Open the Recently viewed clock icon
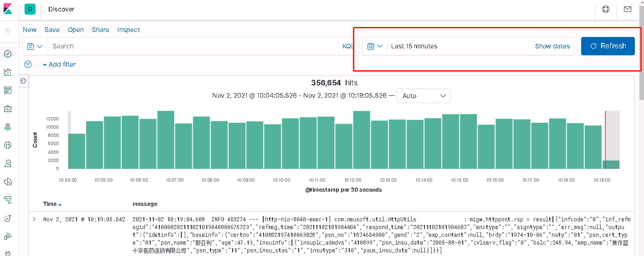The width and height of the screenshot is (644, 256). coord(7,31)
